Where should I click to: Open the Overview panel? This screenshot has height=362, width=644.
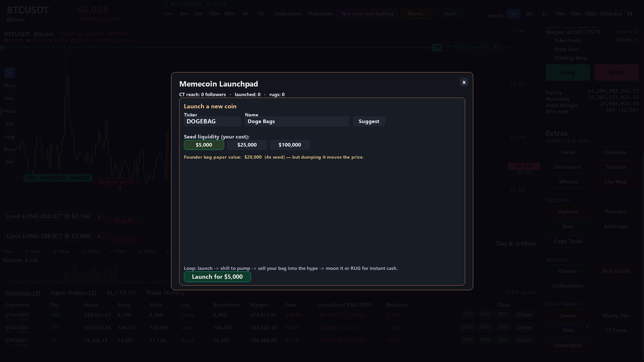point(320,14)
